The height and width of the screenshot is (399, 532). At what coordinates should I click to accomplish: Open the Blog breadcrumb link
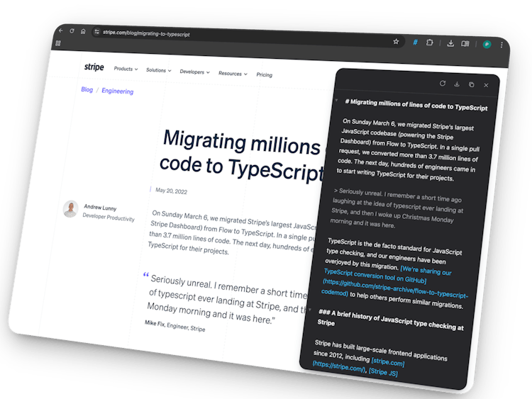87,90
